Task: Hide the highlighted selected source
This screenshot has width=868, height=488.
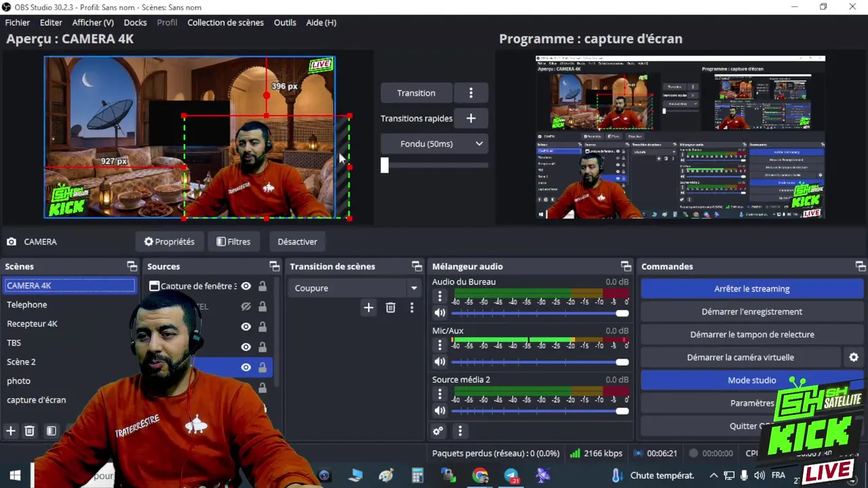Action: click(x=246, y=367)
